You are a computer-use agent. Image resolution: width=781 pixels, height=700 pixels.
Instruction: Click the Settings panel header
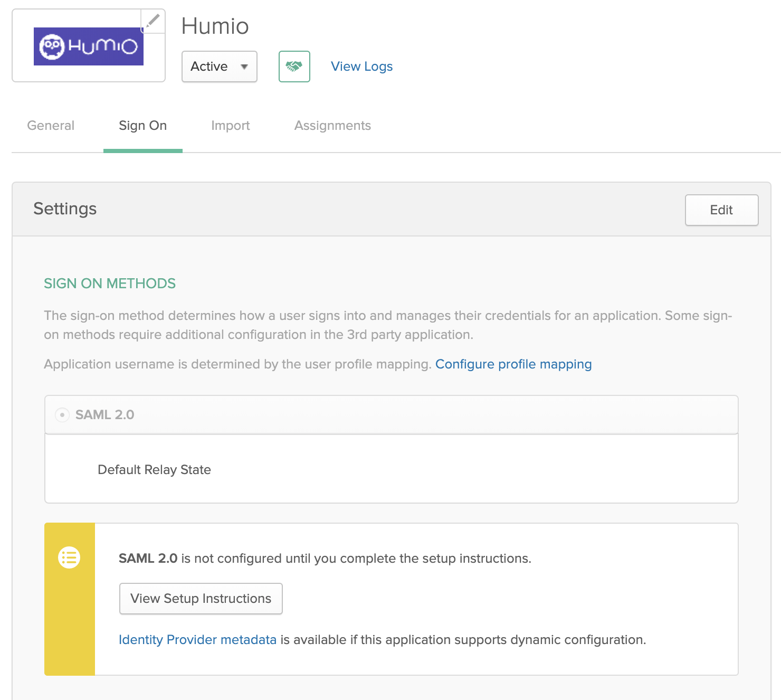coord(65,209)
